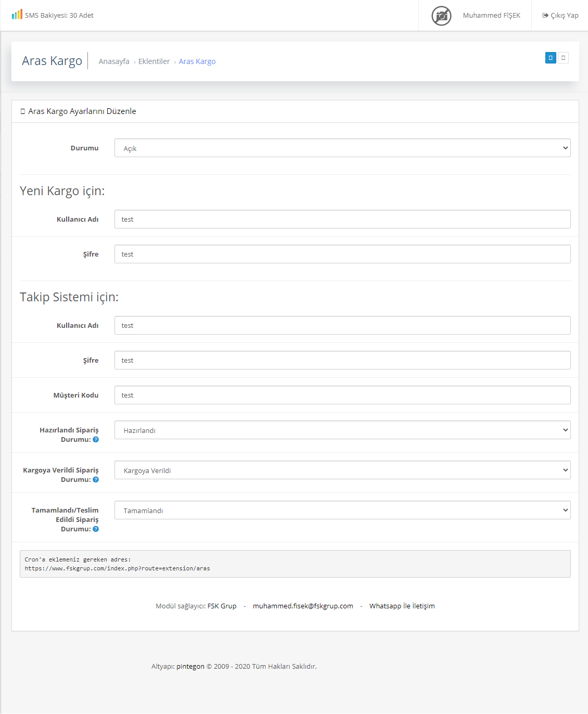The image size is (588, 714).
Task: Click the Müşteri Kodu label
Action: click(x=76, y=396)
